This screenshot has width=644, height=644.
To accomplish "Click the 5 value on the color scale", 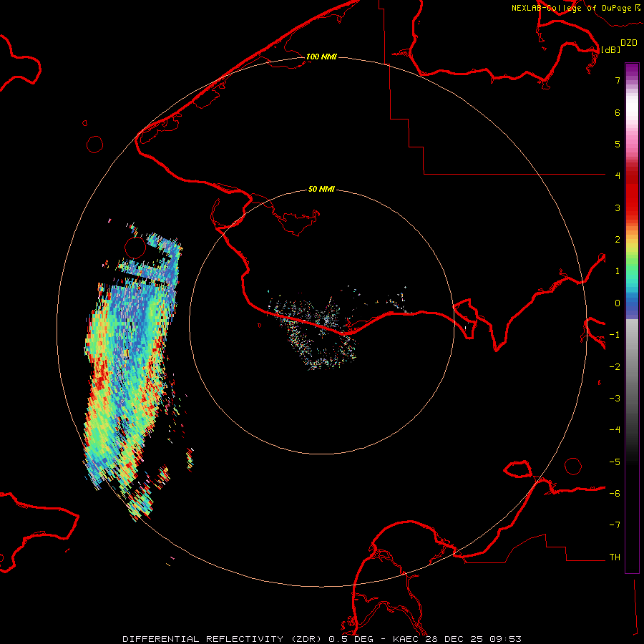I will click(x=618, y=144).
